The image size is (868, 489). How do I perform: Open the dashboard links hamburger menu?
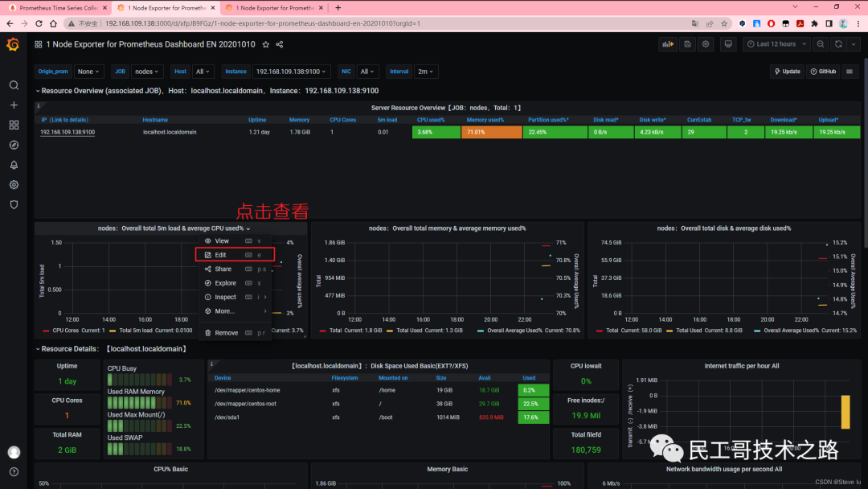point(850,72)
